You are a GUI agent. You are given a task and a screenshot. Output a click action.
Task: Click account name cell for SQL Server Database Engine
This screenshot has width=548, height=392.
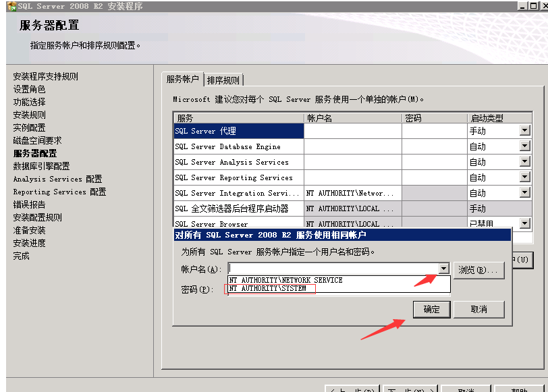click(x=353, y=146)
